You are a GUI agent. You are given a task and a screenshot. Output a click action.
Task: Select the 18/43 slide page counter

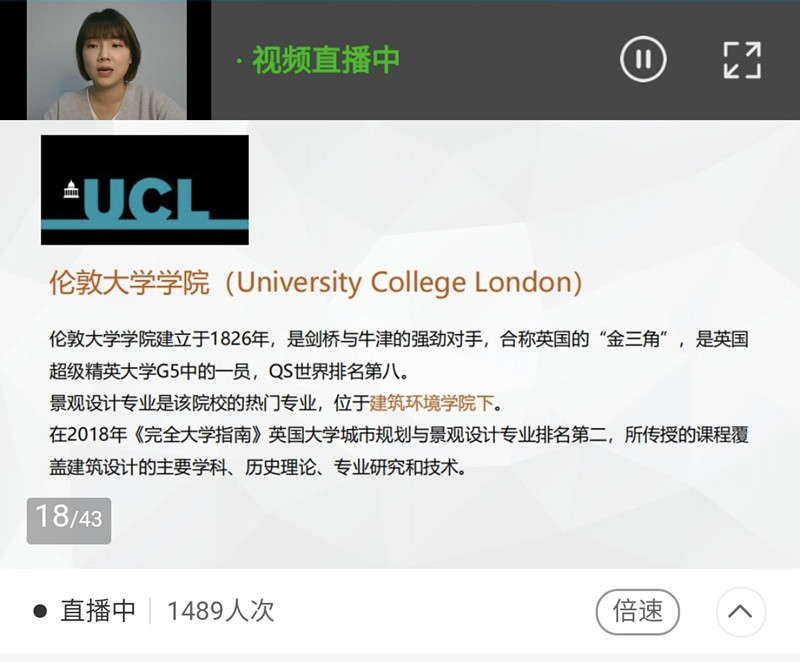tap(69, 521)
